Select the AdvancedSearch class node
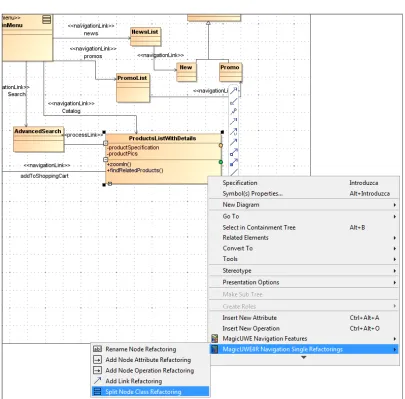The image size is (405, 399). point(38,139)
